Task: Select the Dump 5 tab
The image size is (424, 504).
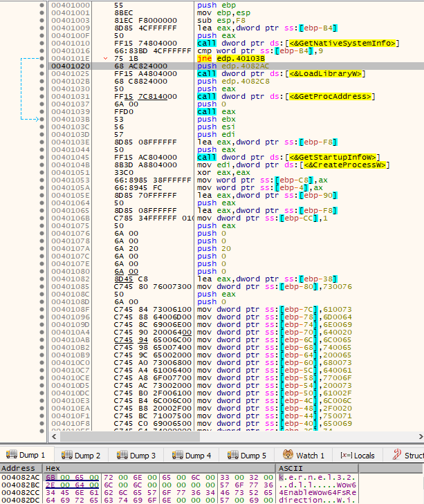Action: 247,455
